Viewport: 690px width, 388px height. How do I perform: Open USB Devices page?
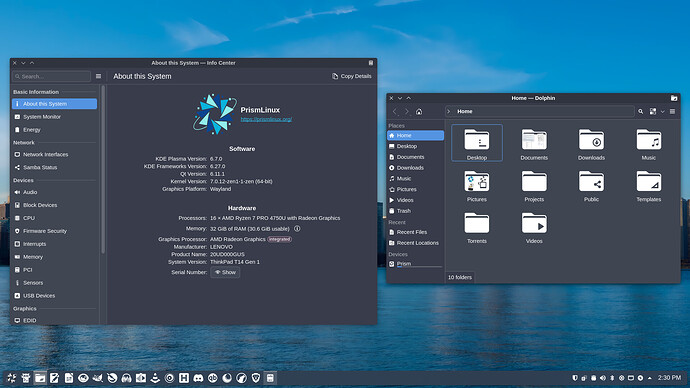click(x=55, y=296)
